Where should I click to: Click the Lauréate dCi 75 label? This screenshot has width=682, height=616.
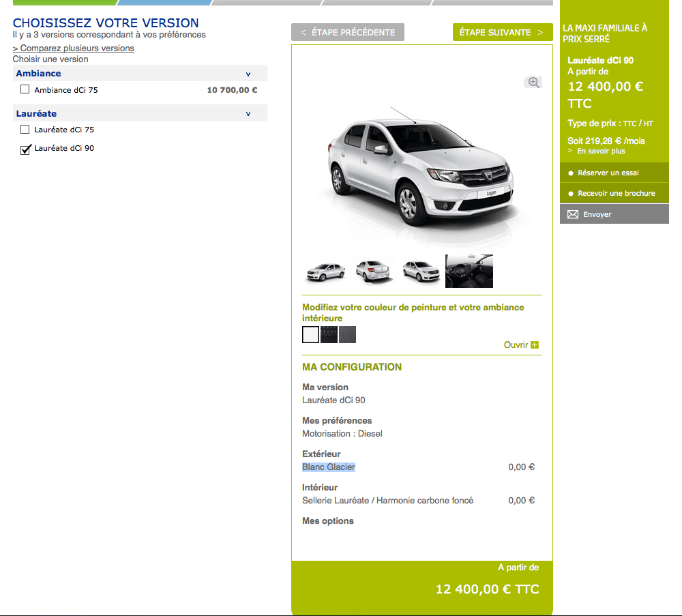click(64, 130)
